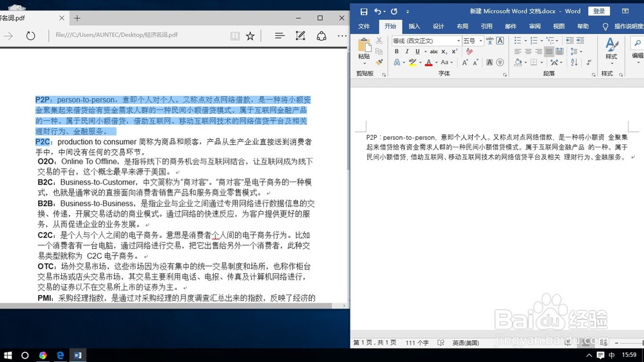The height and width of the screenshot is (362, 644).
Task: Save the Word document with the disk icon
Action: click(x=363, y=12)
